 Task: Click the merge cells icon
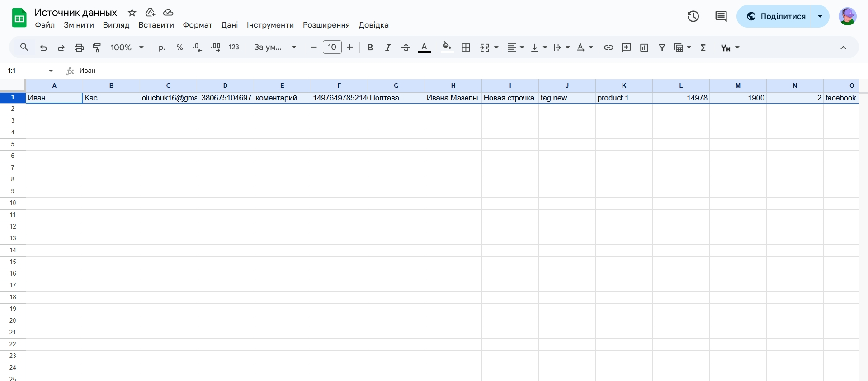coord(485,48)
